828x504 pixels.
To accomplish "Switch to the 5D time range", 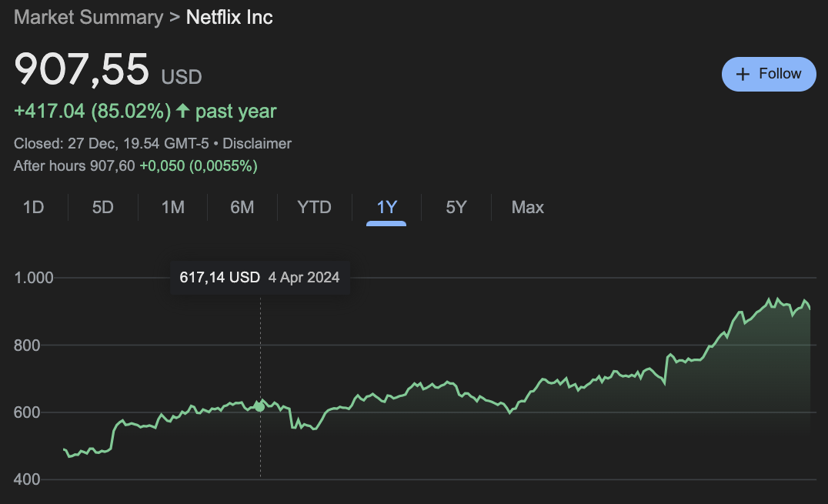I will click(x=102, y=207).
